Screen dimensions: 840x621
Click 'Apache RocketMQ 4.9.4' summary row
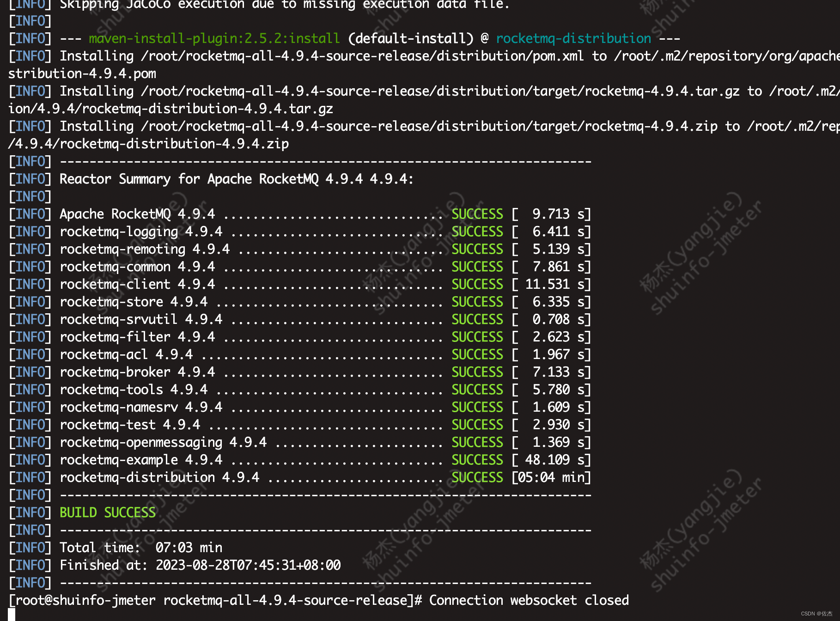(x=300, y=214)
